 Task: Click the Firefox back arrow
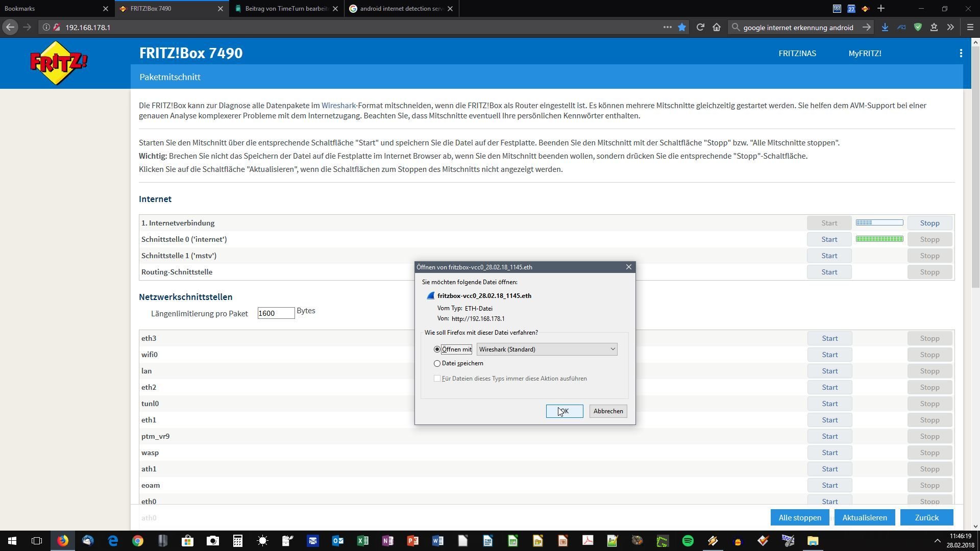[x=10, y=27]
